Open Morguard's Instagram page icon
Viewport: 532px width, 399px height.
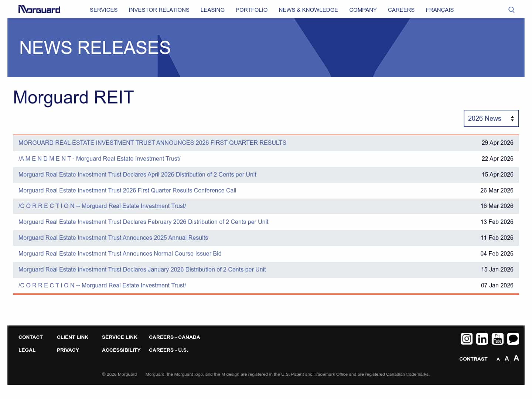tap(467, 339)
